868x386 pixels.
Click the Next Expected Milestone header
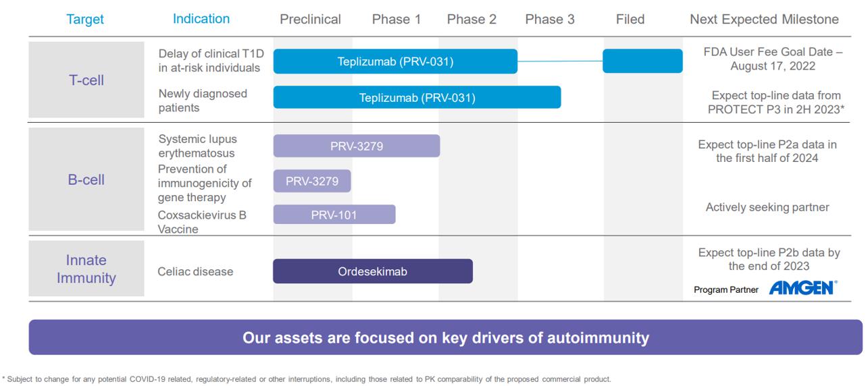pos(764,20)
